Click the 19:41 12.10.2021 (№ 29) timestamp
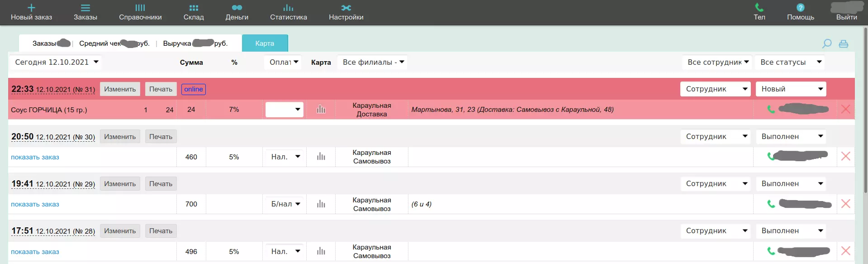The image size is (868, 264). click(53, 184)
